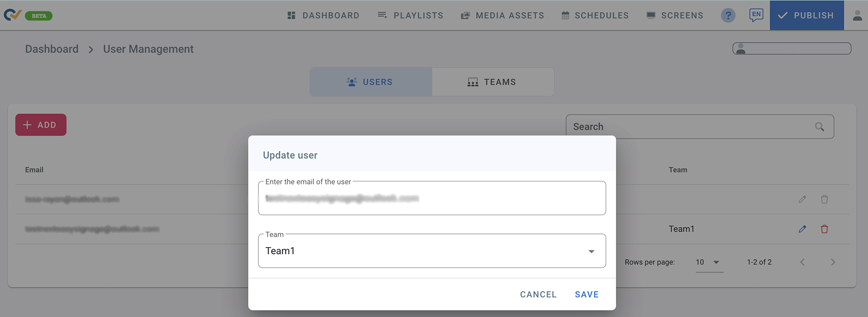868x317 pixels.
Task: Click the app logo in top-left corner
Action: pos(13,15)
